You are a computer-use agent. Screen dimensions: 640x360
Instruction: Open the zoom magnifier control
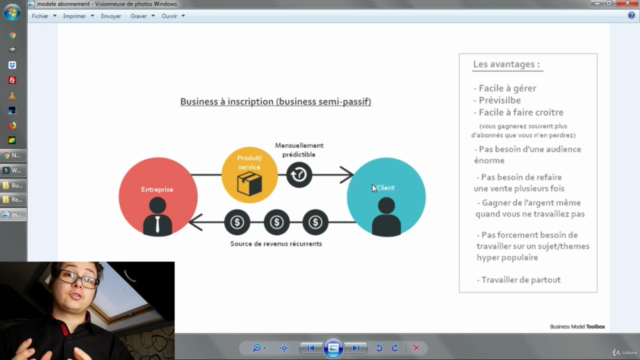pyautogui.click(x=259, y=348)
